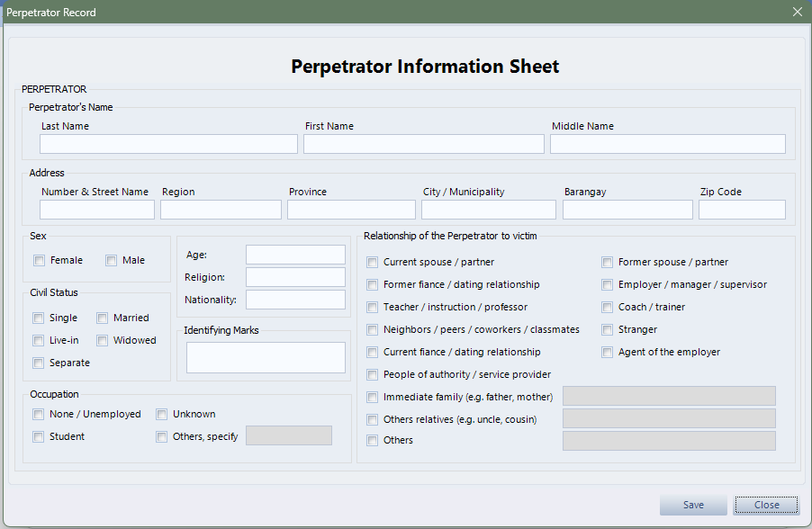Select the Age input box

click(295, 255)
